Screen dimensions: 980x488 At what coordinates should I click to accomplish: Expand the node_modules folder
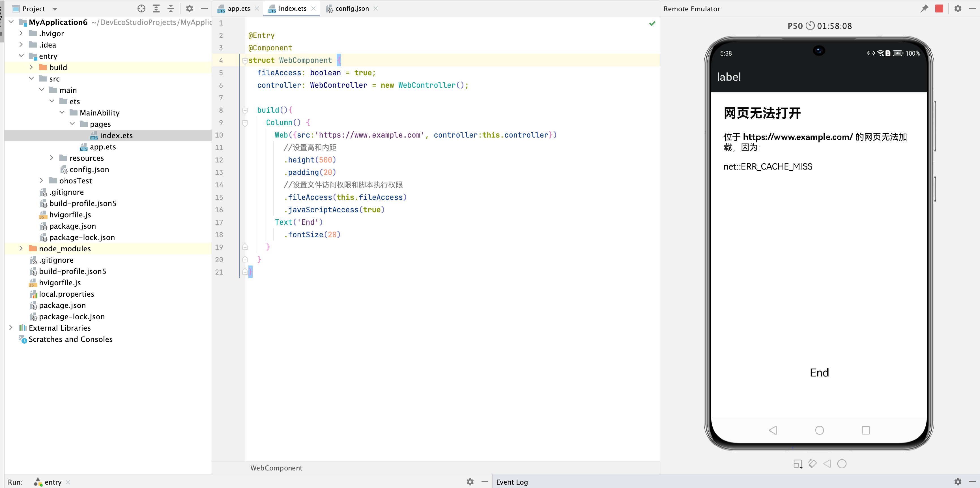pos(21,249)
